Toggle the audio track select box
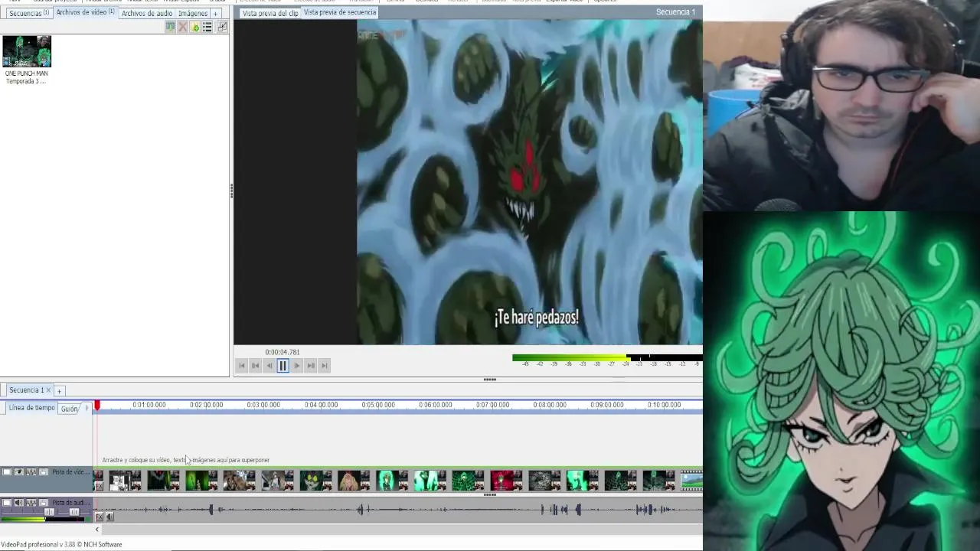980x551 pixels. [x=7, y=503]
